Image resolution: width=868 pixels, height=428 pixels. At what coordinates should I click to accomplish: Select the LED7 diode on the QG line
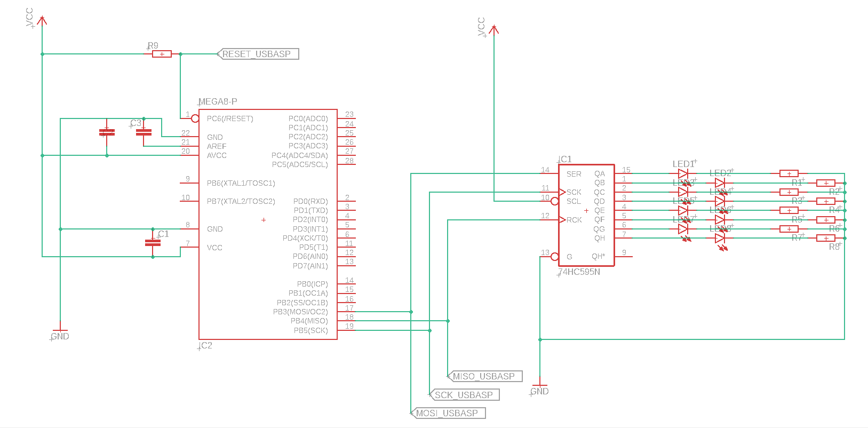(683, 229)
